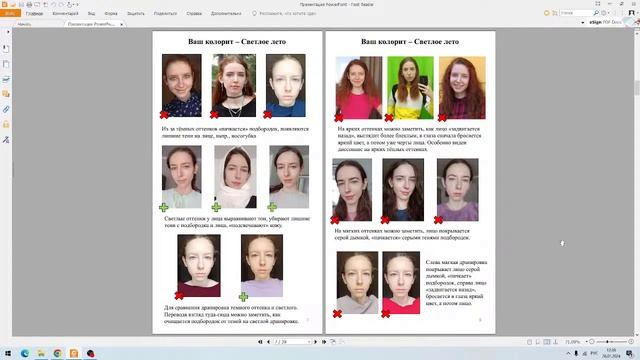
Task: Click the 'Tell me what to do' search box
Action: click(284, 13)
